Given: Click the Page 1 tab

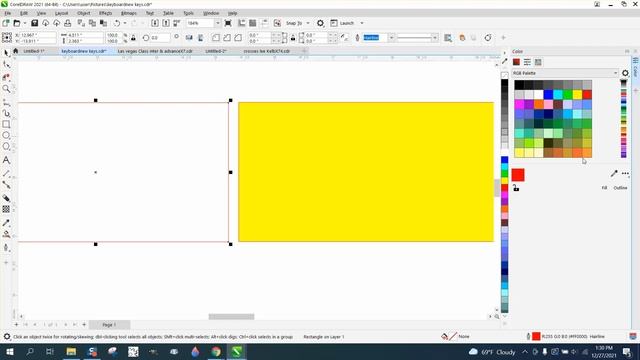Looking at the screenshot, I should (x=109, y=325).
